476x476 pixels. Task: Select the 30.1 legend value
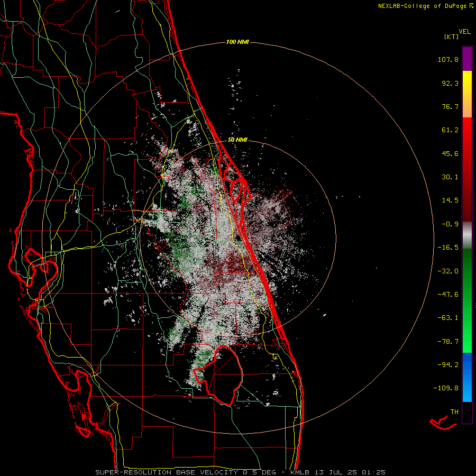450,177
